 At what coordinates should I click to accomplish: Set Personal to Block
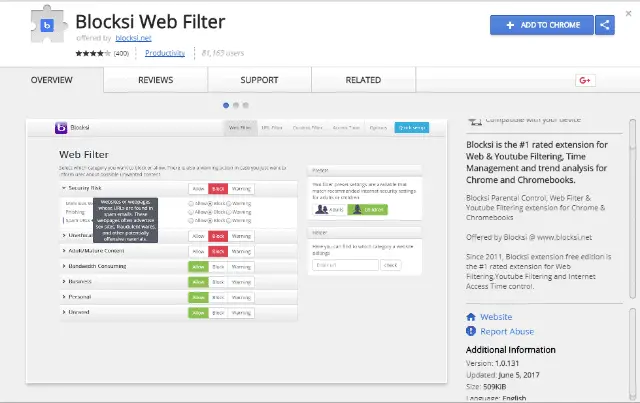pos(218,297)
